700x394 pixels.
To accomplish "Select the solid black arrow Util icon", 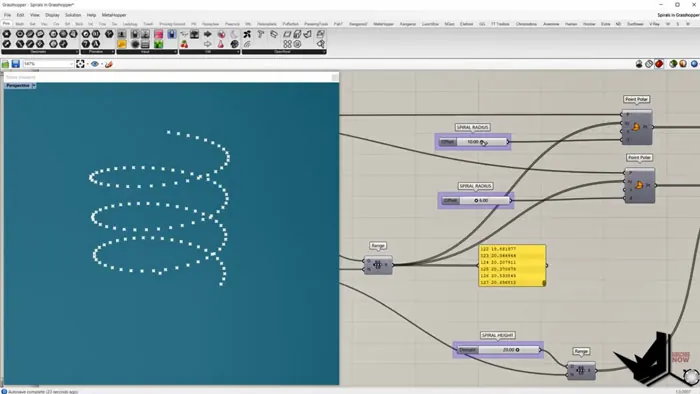I will coord(208,34).
